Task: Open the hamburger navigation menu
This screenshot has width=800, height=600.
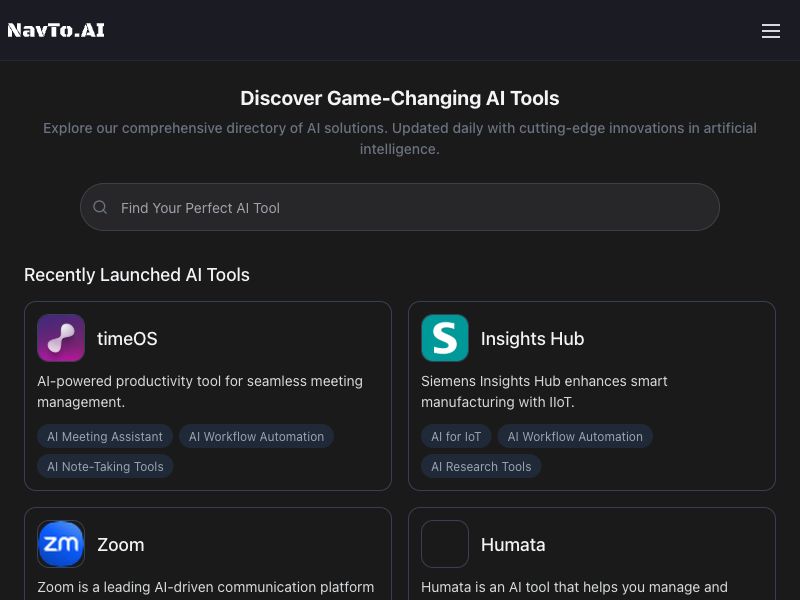Action: point(770,31)
